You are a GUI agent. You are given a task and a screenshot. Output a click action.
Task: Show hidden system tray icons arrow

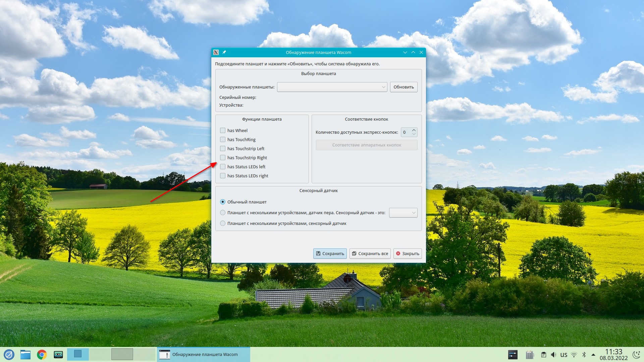(x=593, y=355)
